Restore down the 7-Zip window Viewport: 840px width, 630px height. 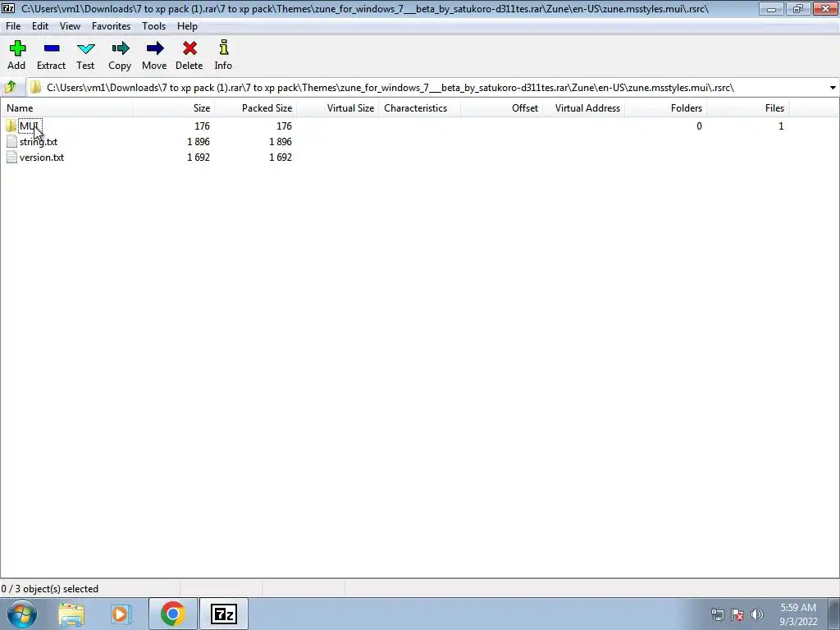click(x=797, y=8)
